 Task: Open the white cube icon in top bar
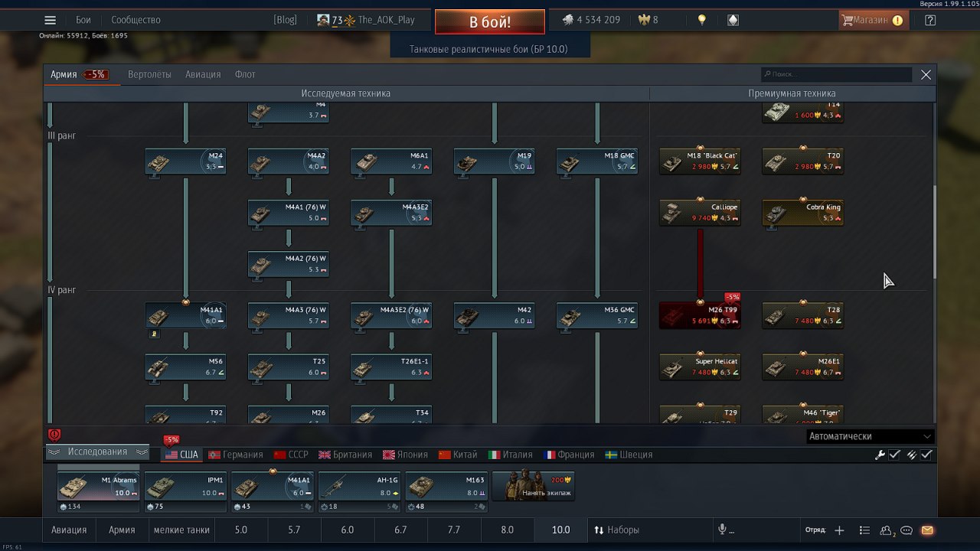click(733, 20)
